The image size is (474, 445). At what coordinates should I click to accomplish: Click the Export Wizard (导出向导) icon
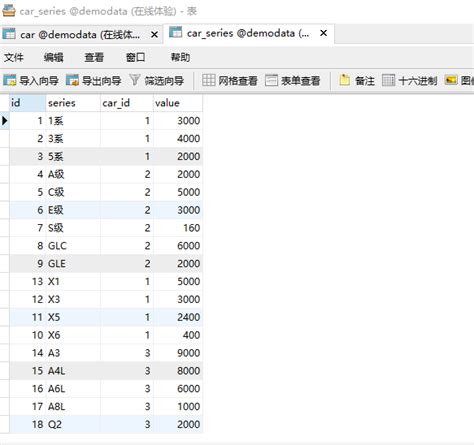point(72,80)
